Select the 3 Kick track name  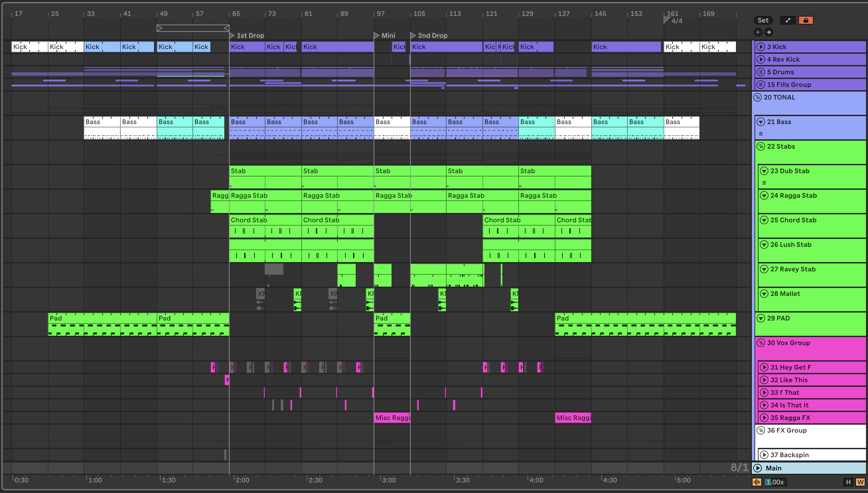777,47
